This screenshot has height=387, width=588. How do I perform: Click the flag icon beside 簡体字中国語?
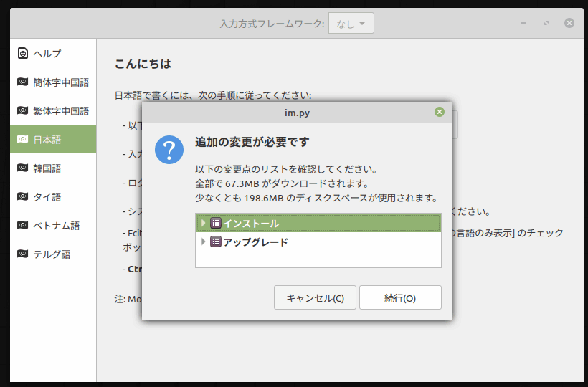click(22, 82)
